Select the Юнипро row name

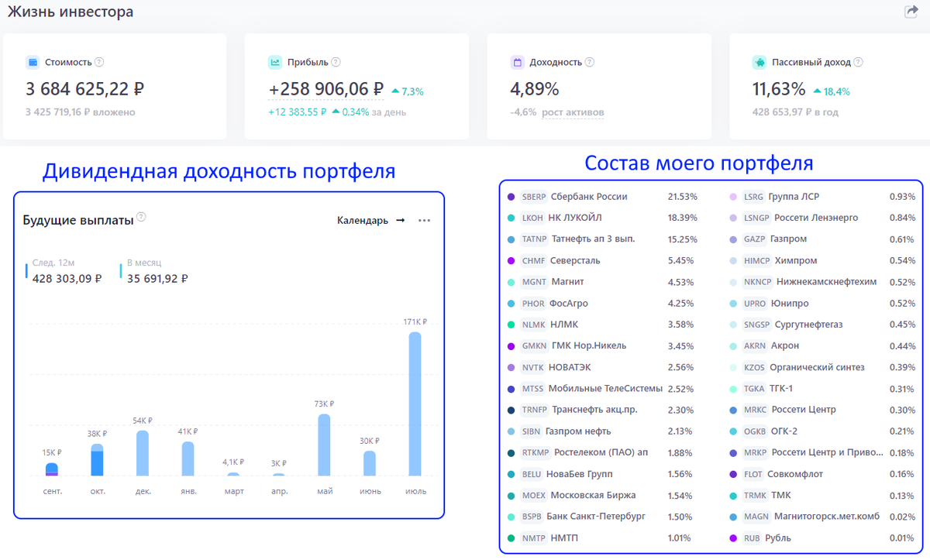(x=789, y=304)
